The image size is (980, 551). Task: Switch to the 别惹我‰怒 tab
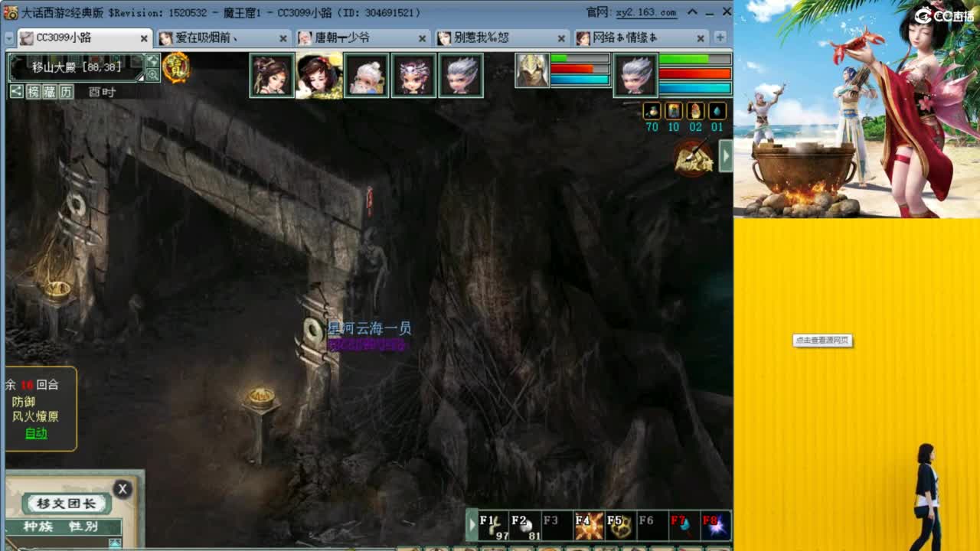[501, 37]
